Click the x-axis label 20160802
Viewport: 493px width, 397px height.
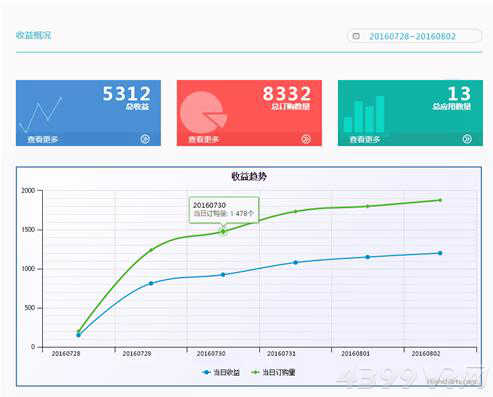[426, 354]
